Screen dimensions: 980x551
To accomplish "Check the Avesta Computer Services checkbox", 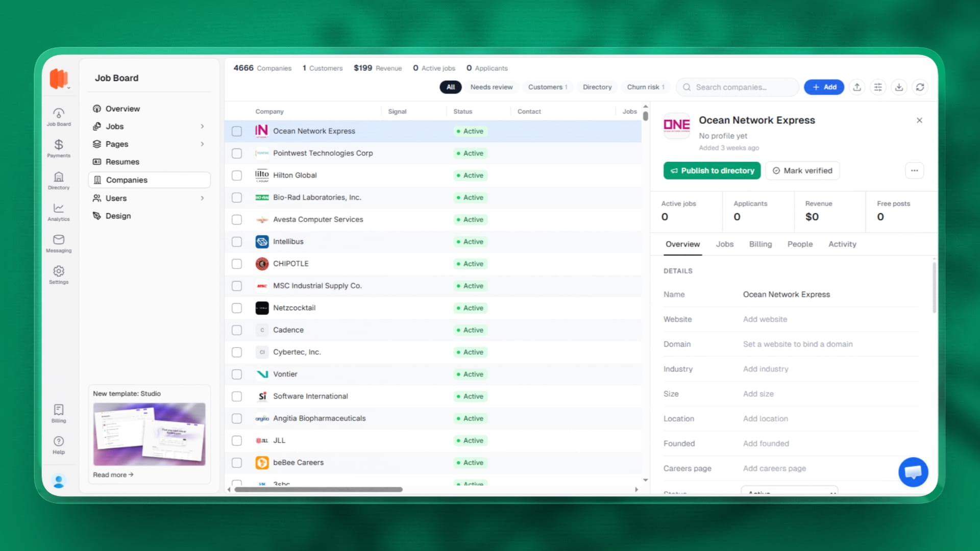I will pos(237,219).
